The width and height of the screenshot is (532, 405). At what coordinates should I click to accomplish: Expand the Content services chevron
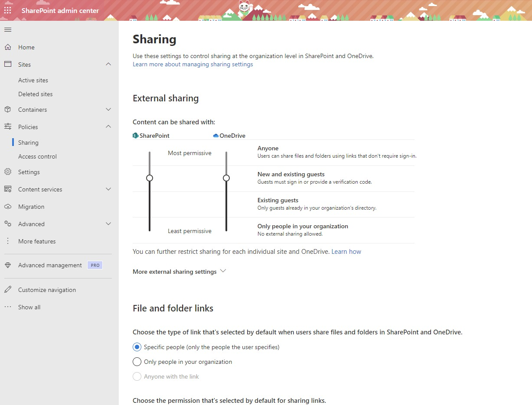(x=108, y=189)
